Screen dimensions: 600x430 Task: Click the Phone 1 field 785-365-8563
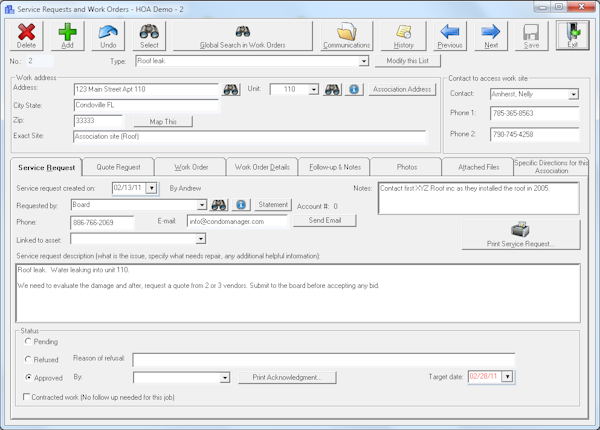(x=534, y=113)
